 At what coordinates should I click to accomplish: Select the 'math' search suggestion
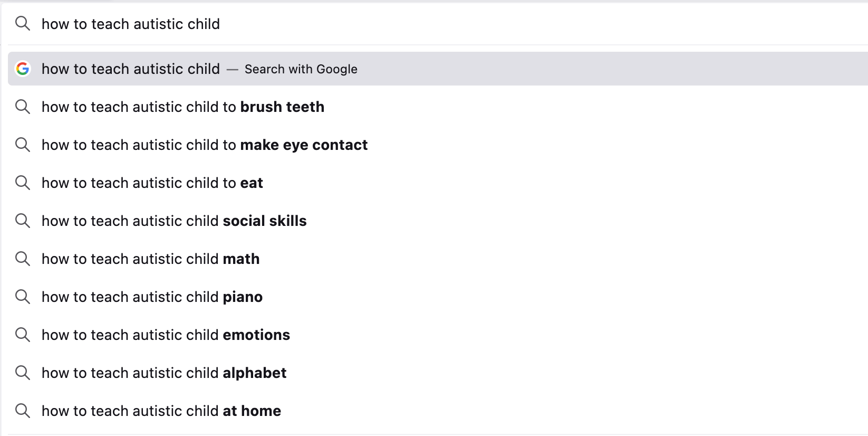150,259
